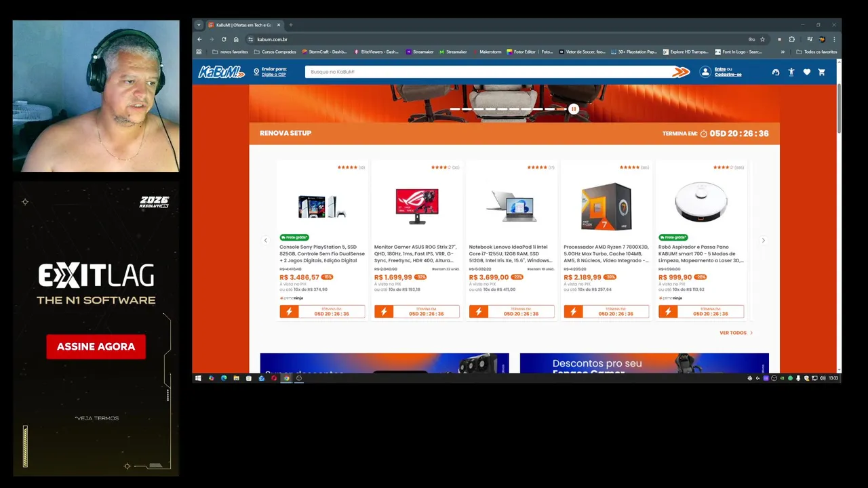868x488 pixels.
Task: Open the shopping cart icon
Action: (x=821, y=72)
